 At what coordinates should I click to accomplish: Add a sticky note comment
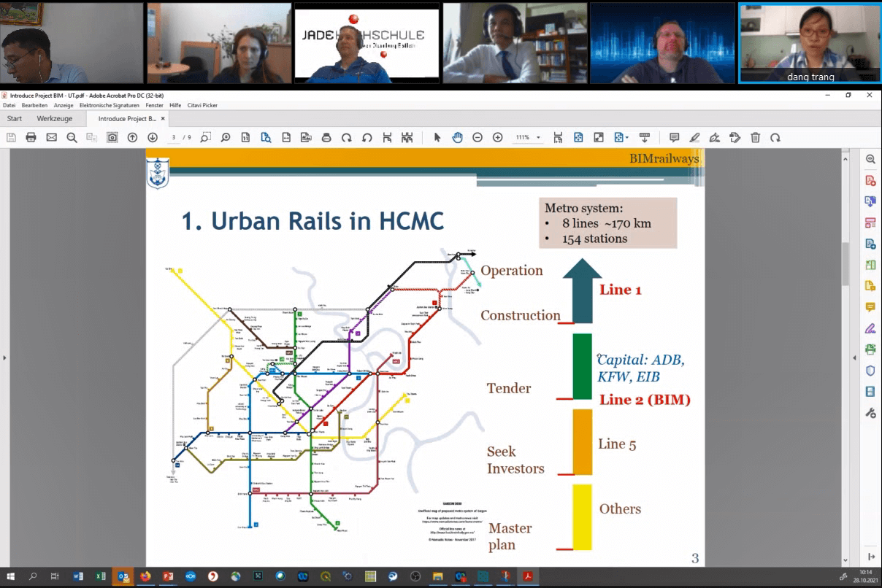[674, 137]
